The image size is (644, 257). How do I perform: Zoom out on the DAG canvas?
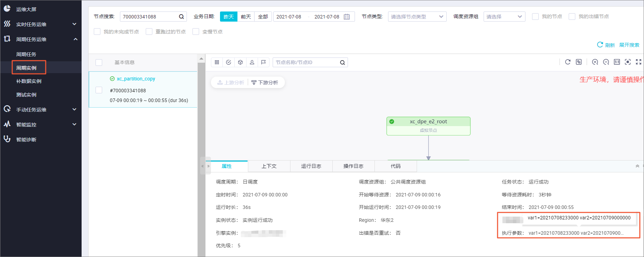click(x=606, y=62)
